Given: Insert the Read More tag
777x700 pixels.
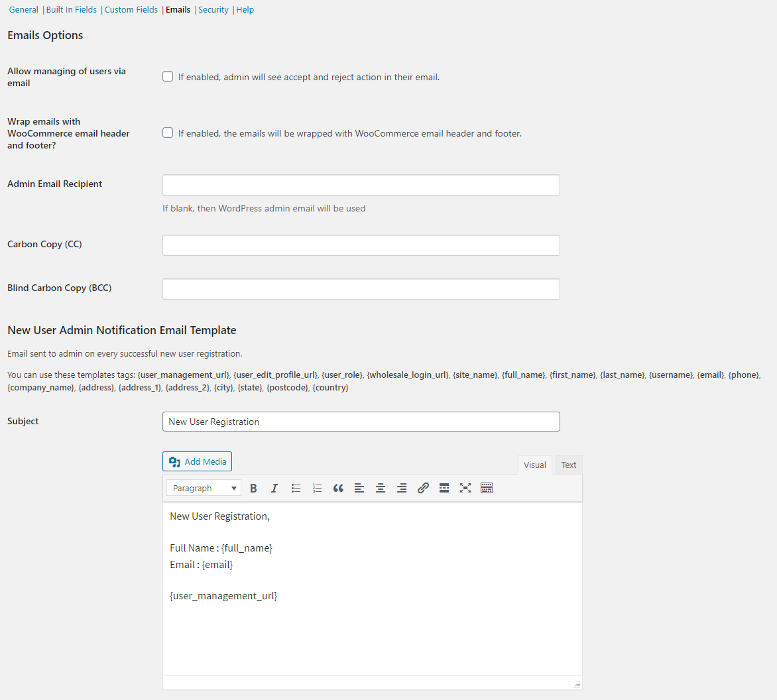Looking at the screenshot, I should pos(444,488).
